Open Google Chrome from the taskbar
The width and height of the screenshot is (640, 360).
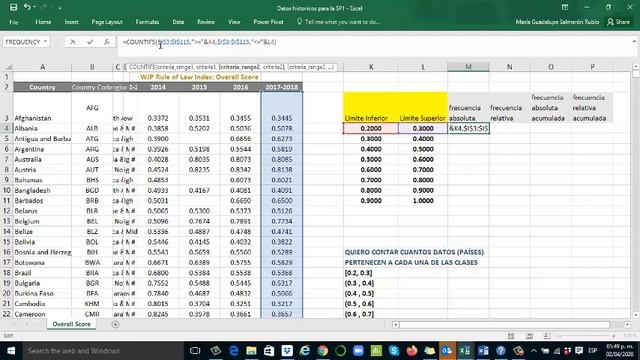(323, 351)
